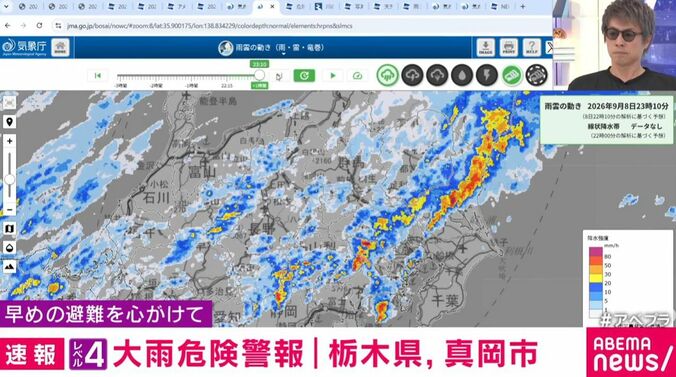Screen dimensions: 676x377
Task: Toggle the rain cloud radar layer
Action: pyautogui.click(x=387, y=75)
